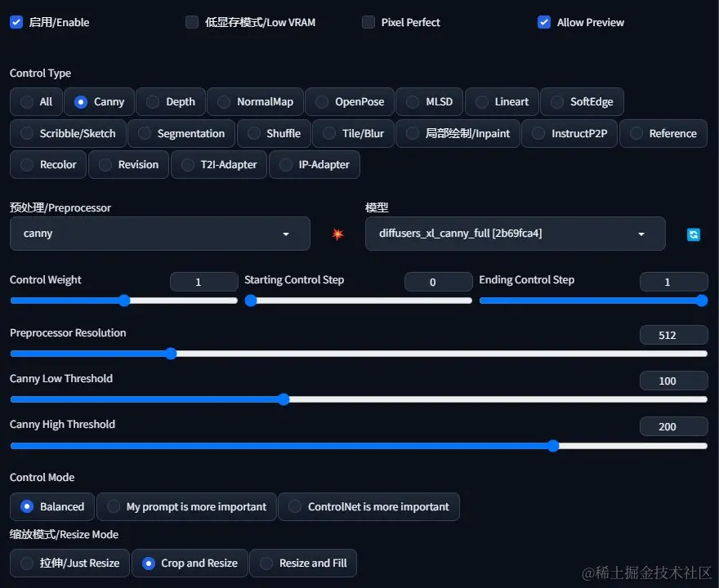Select OpenPose control type

tap(350, 102)
